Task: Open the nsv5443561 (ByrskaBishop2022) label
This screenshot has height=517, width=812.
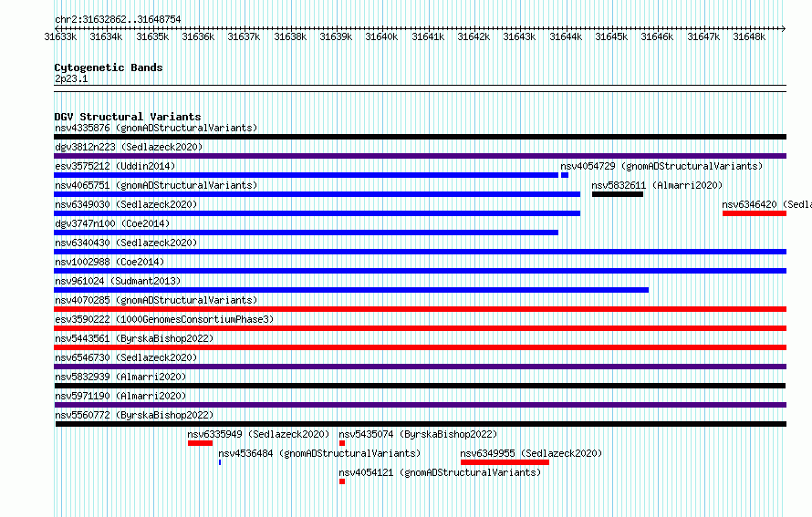Action: [134, 338]
